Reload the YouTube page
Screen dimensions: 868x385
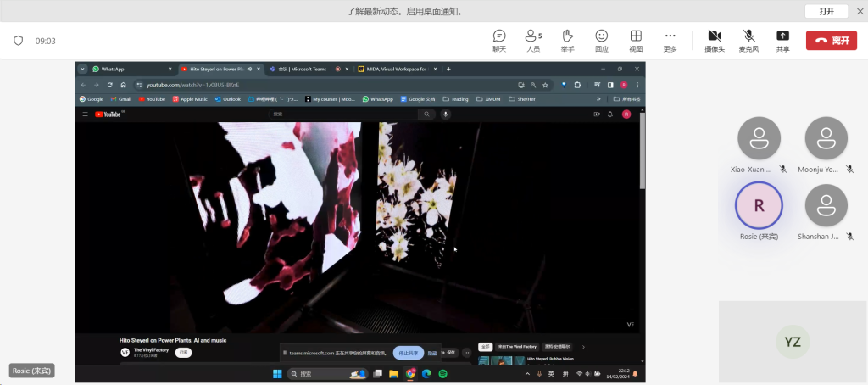109,85
